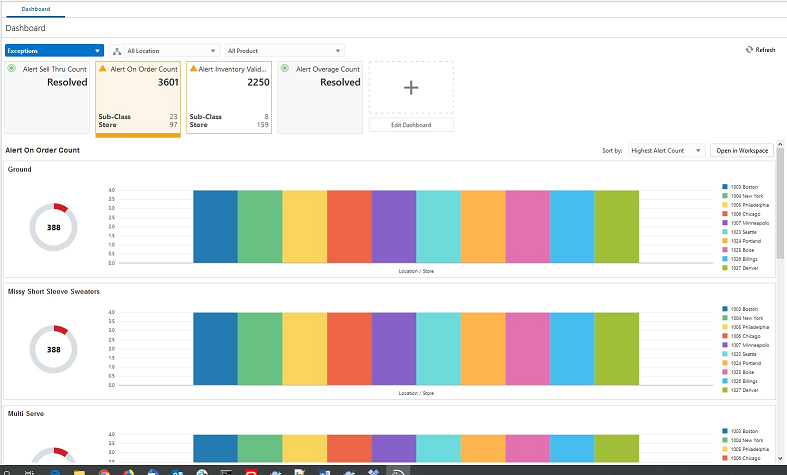Click the Edit Dashboard button

[411, 125]
